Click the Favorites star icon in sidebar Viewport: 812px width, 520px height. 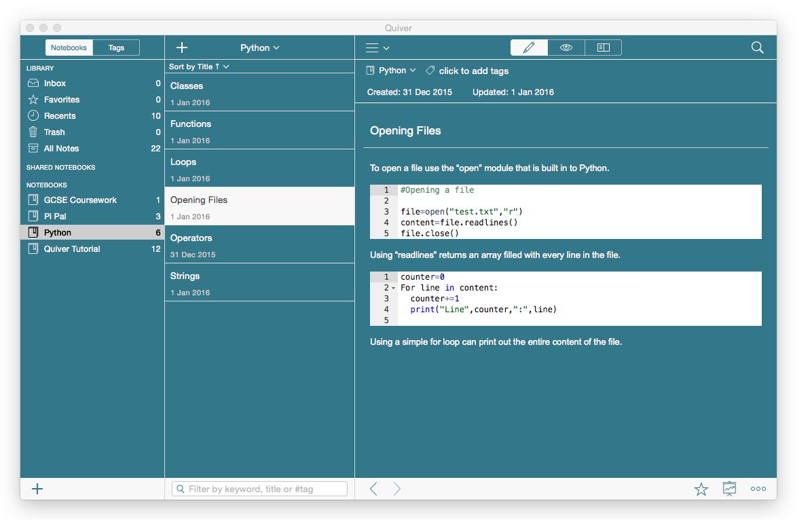(x=33, y=99)
